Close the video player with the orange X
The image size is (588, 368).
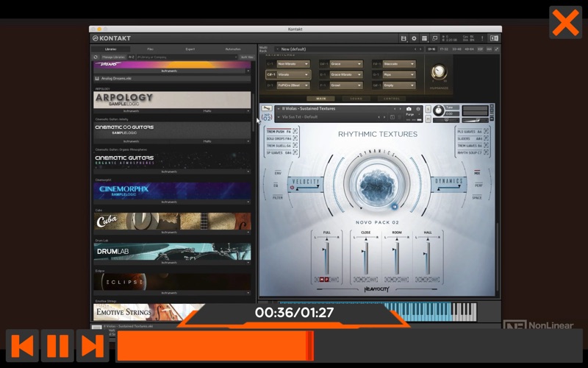click(565, 22)
